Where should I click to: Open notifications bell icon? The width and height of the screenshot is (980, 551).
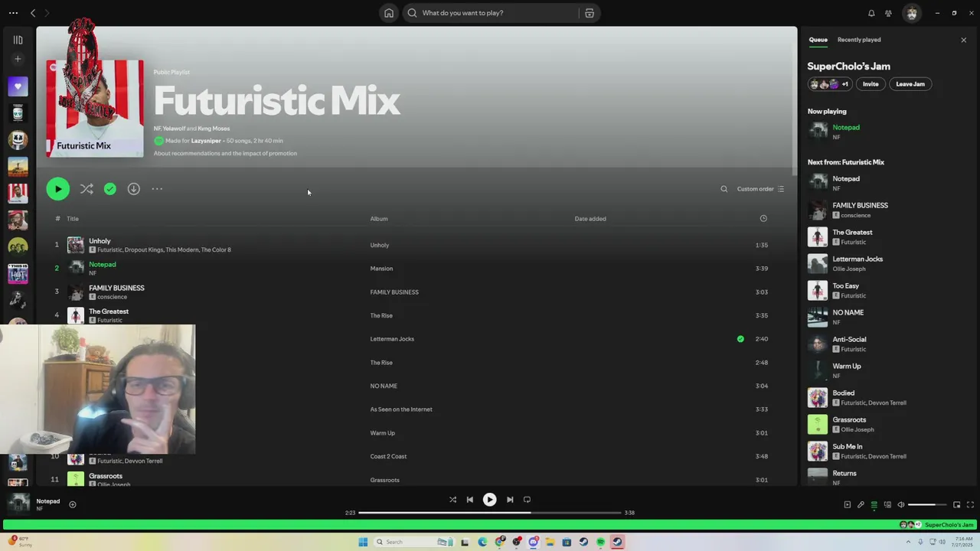[x=871, y=13]
